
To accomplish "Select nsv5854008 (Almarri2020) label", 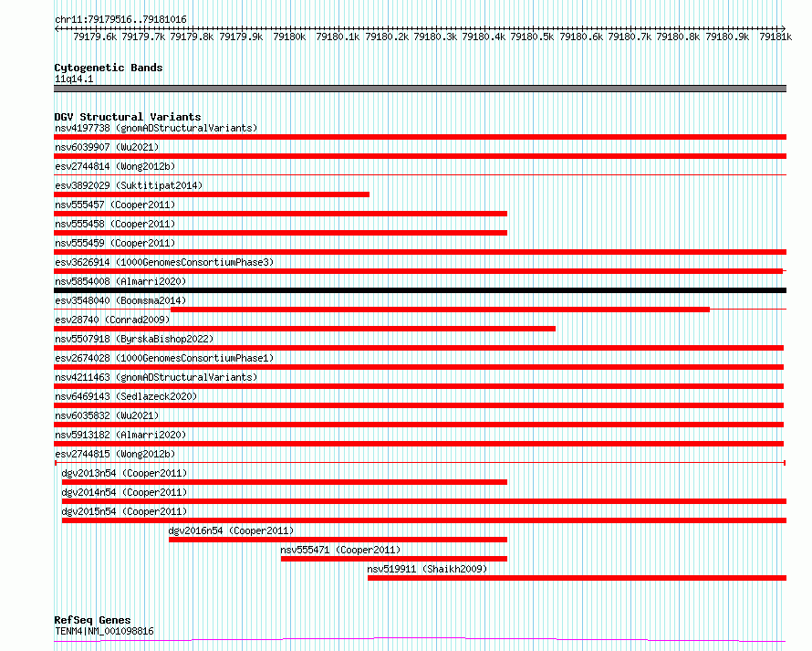I will 120,281.
